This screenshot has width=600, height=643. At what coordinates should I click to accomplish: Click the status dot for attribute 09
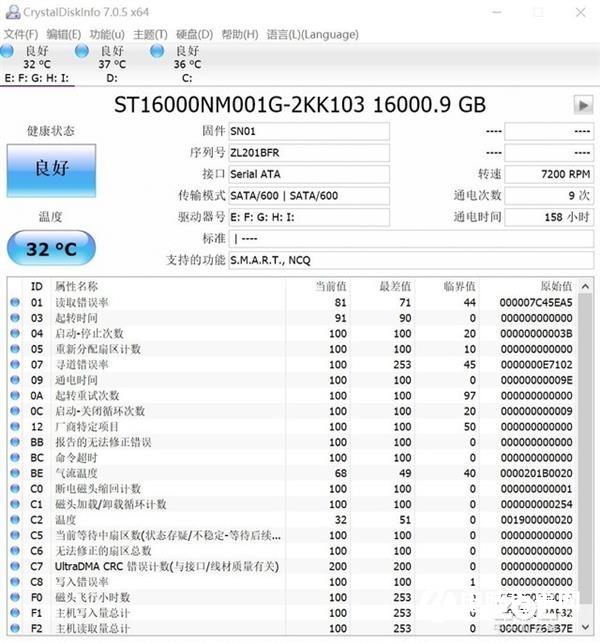pyautogui.click(x=15, y=380)
